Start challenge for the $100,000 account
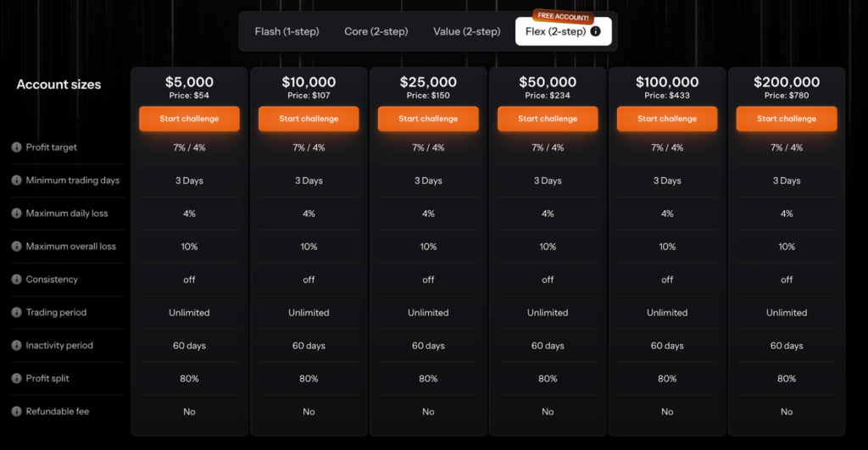 pos(667,119)
